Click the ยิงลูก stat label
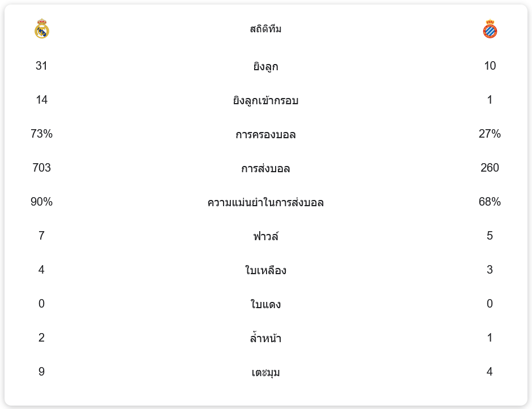 point(265,66)
